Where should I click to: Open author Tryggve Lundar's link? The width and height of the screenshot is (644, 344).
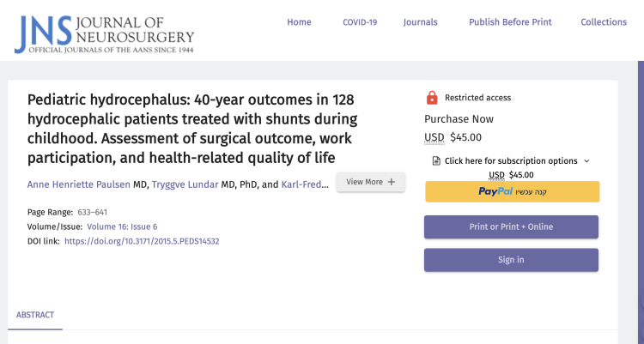pyautogui.click(x=185, y=184)
